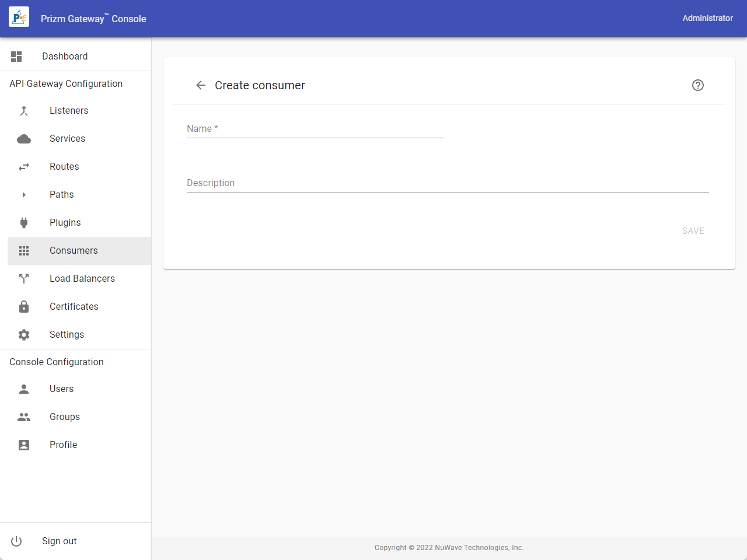The height and width of the screenshot is (560, 747).
Task: Click the Routes swap arrows icon
Action: (x=24, y=167)
